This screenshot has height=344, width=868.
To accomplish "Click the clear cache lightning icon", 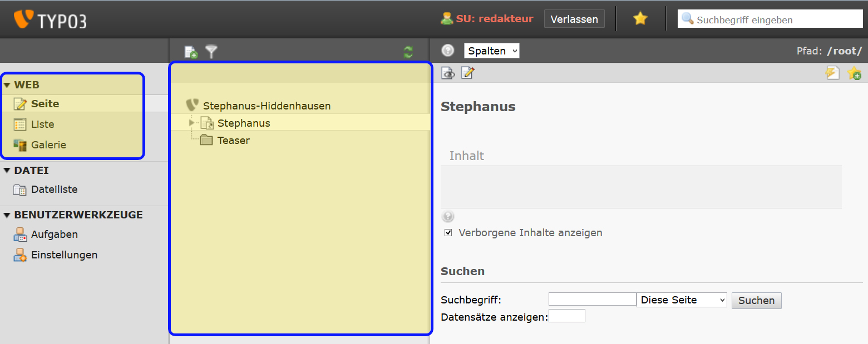I will pyautogui.click(x=832, y=73).
